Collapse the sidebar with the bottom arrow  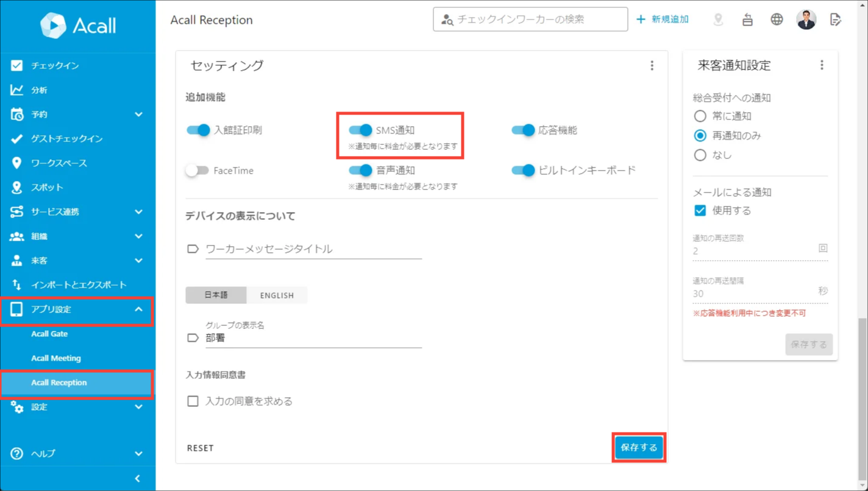(x=137, y=478)
